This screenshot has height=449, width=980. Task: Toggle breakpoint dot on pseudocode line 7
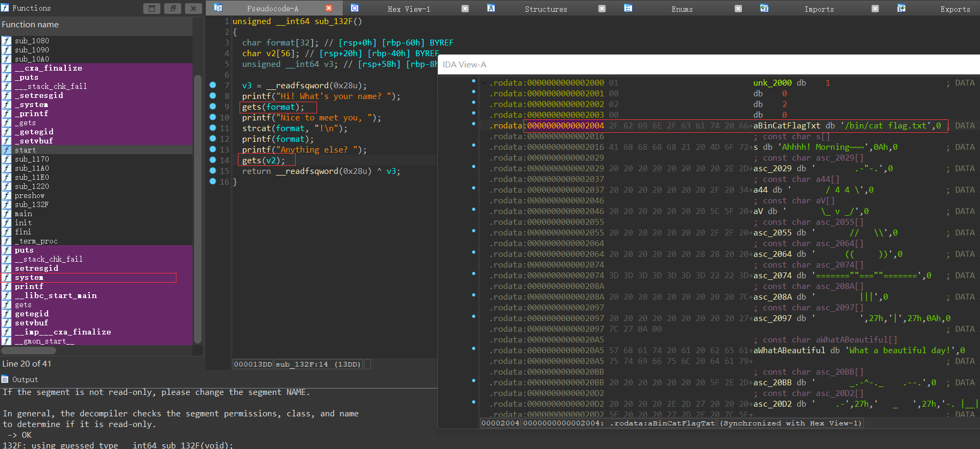point(213,85)
